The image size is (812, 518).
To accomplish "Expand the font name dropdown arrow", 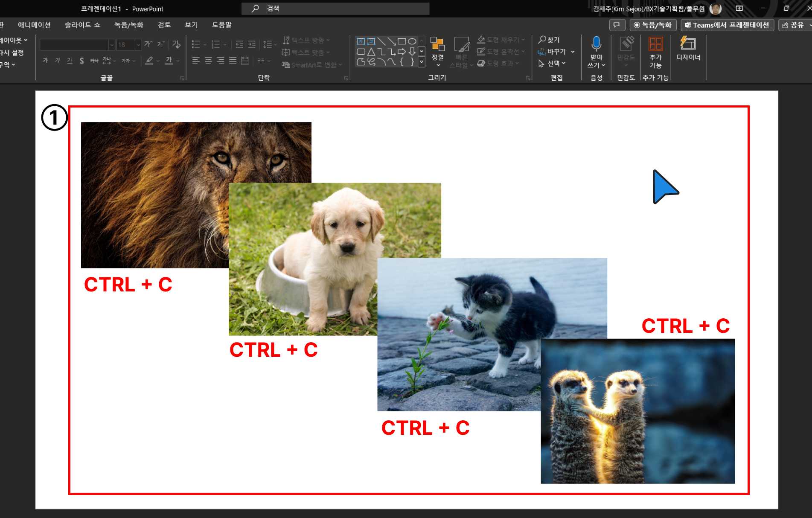I will tap(112, 44).
